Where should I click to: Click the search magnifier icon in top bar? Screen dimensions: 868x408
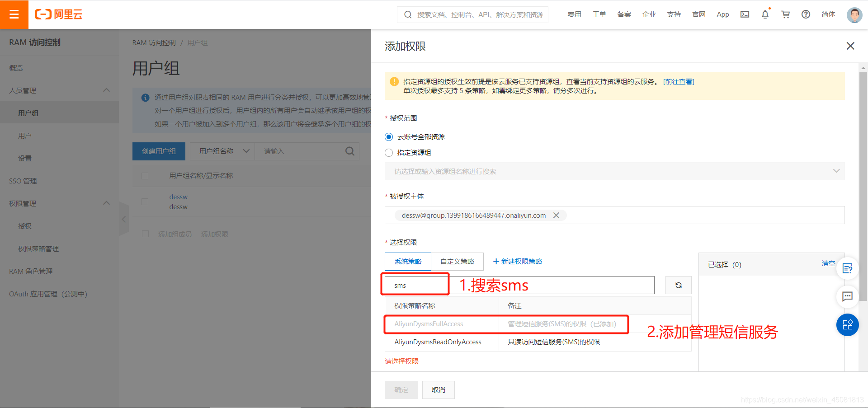(x=408, y=14)
